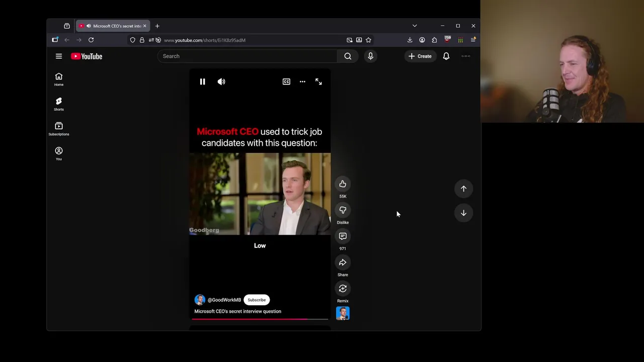This screenshot has height=362, width=644.
Task: Go forward with the browser forward arrow
Action: pos(79,40)
